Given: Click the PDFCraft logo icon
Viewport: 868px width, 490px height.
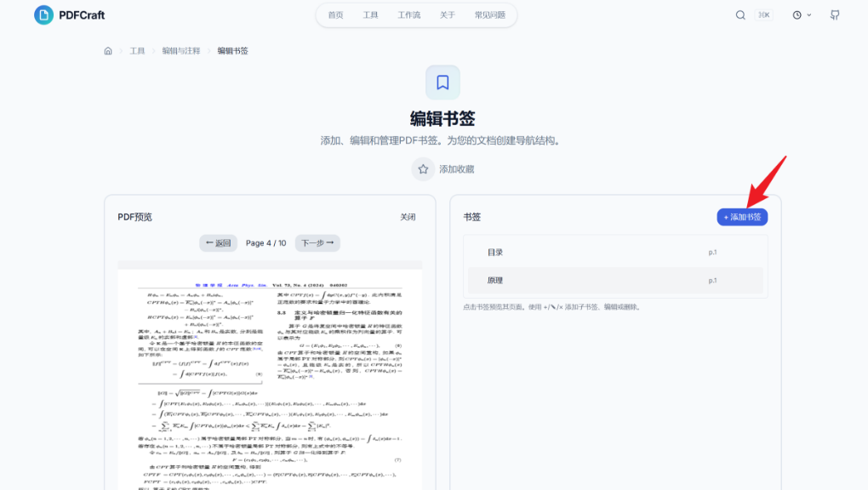Looking at the screenshot, I should click(43, 15).
